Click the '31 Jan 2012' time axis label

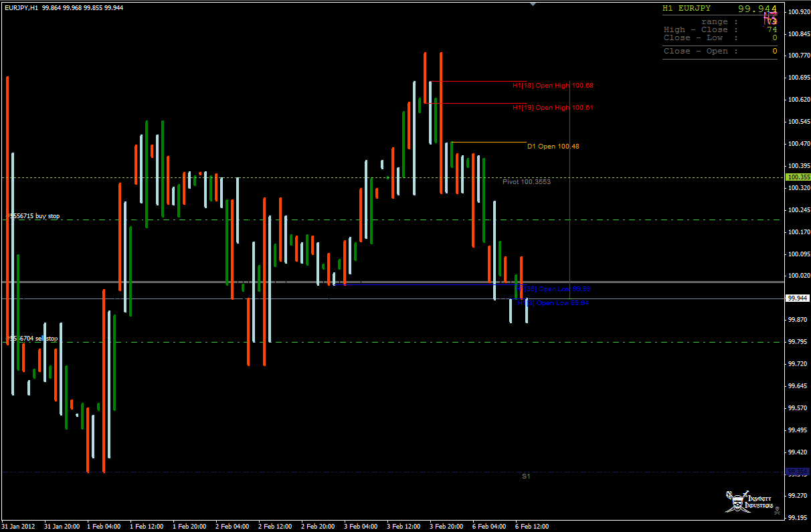[x=19, y=527]
